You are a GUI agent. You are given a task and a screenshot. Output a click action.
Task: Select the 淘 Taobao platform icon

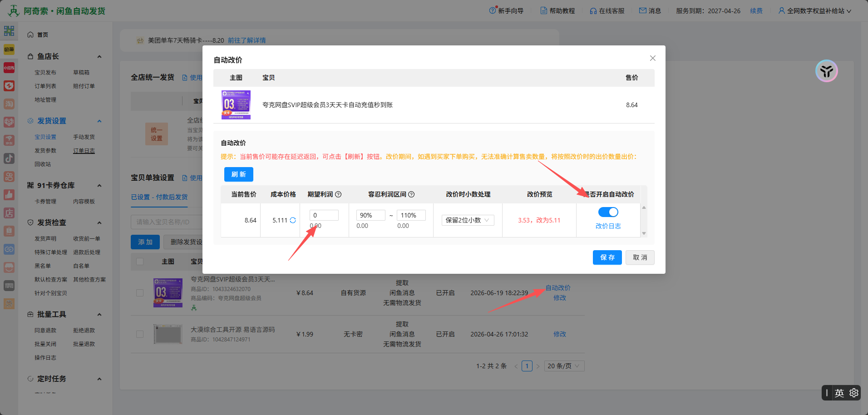(x=9, y=104)
